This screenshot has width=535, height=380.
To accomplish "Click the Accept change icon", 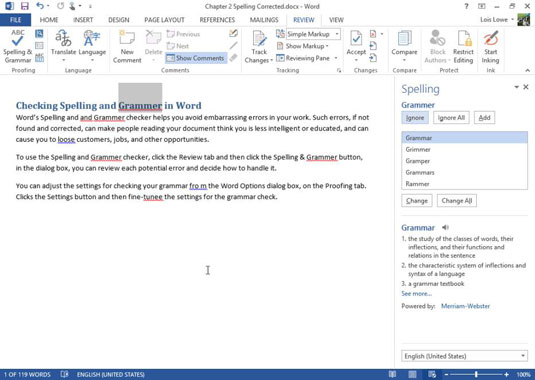I will coord(356,46).
